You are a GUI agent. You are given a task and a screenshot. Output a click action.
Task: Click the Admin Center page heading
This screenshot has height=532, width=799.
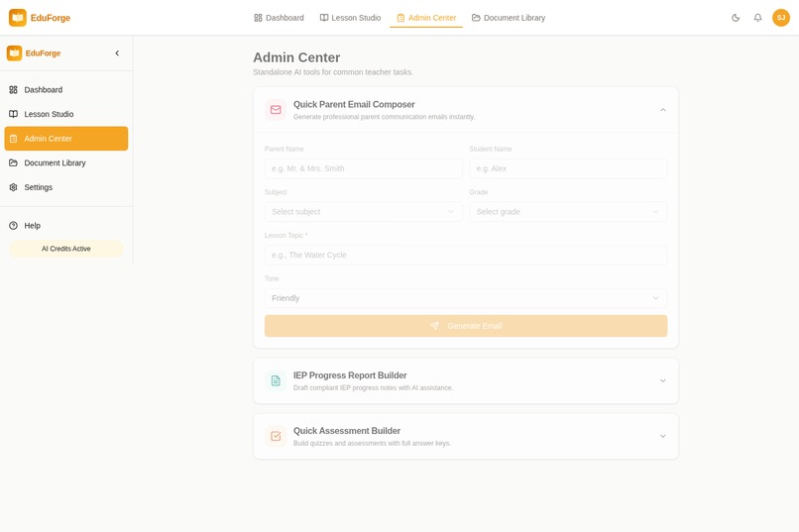pyautogui.click(x=296, y=57)
